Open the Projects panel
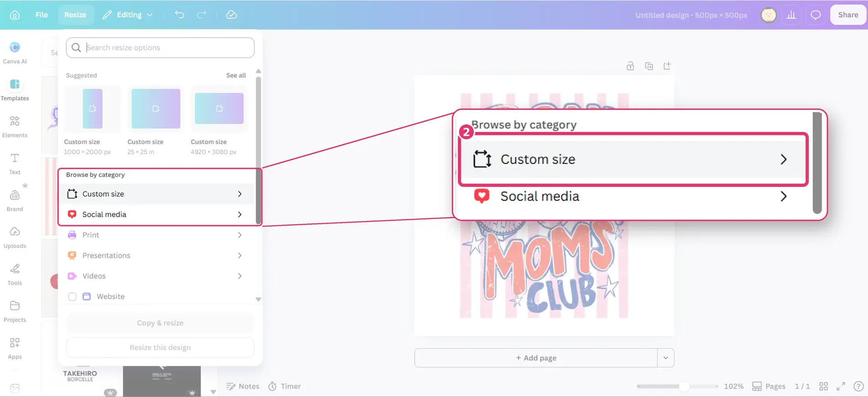 [15, 311]
